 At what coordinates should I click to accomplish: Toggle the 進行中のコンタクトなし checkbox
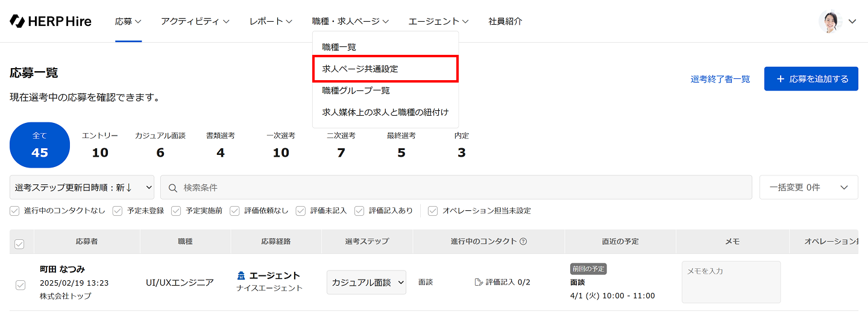[x=15, y=211]
